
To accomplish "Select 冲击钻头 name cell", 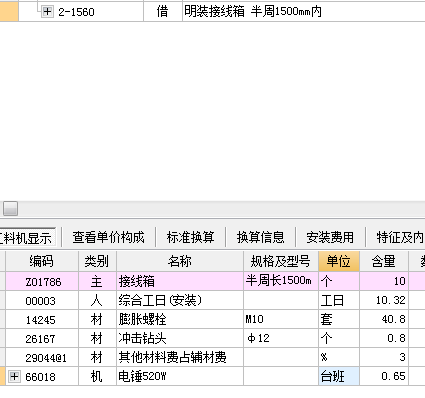I will [x=180, y=338].
